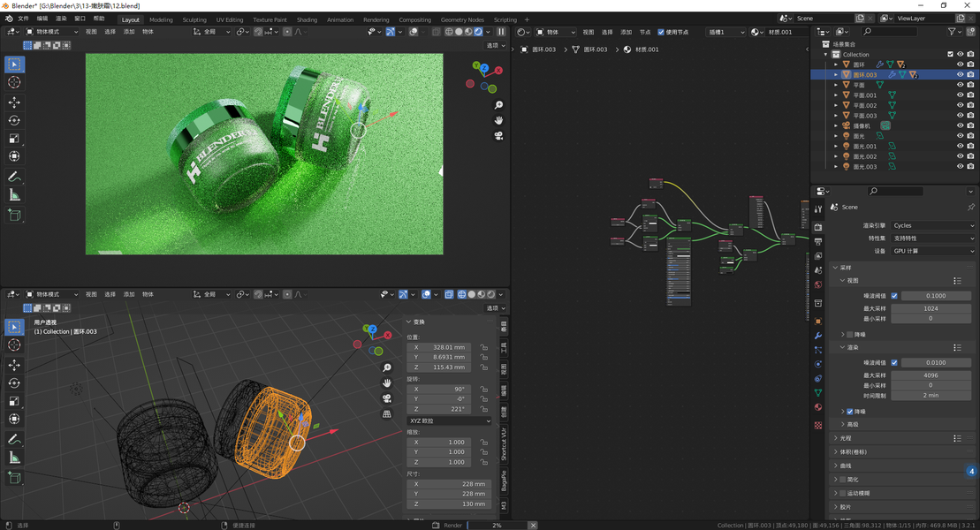980x530 pixels.
Task: Select the Measure tool in upper viewport
Action: (14, 195)
